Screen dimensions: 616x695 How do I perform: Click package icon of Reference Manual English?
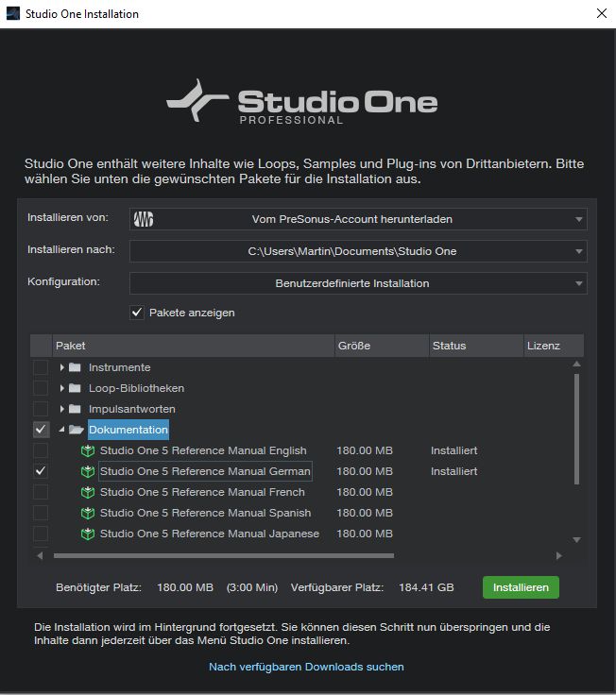pos(88,450)
